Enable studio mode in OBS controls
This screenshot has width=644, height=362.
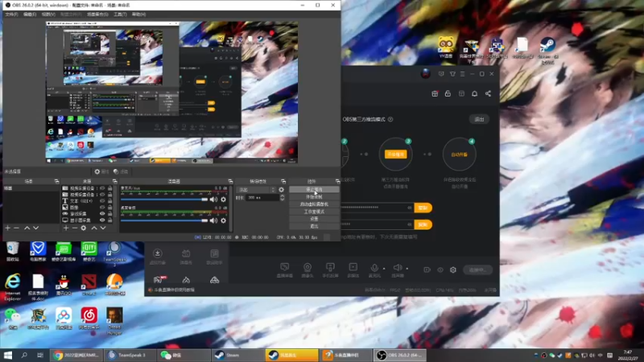coord(314,212)
